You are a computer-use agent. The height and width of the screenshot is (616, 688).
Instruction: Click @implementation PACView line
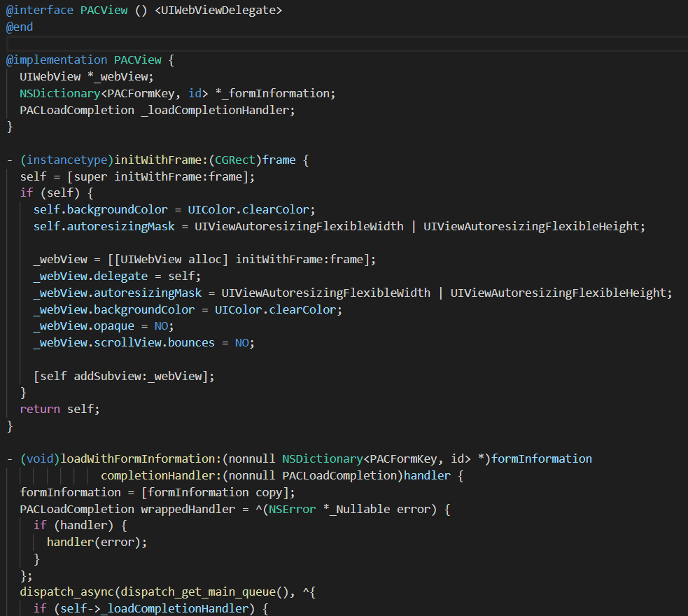pyautogui.click(x=90, y=59)
